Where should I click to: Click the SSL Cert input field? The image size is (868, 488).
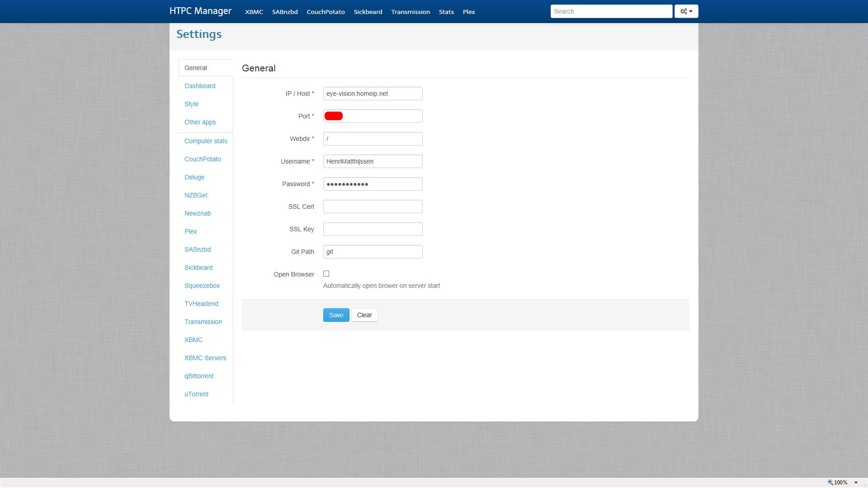coord(373,206)
